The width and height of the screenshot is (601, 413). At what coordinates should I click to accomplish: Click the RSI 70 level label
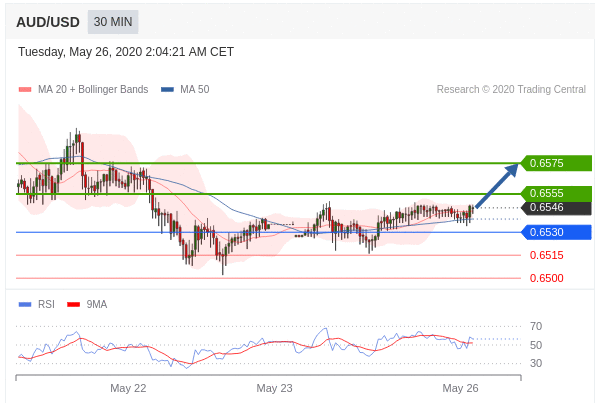536,326
